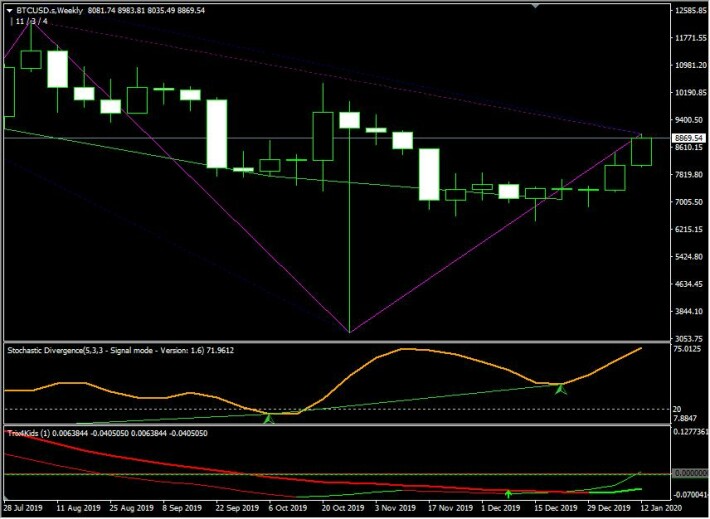
Task: Click the '11 / 3 / 4' label
Action: tap(32, 21)
